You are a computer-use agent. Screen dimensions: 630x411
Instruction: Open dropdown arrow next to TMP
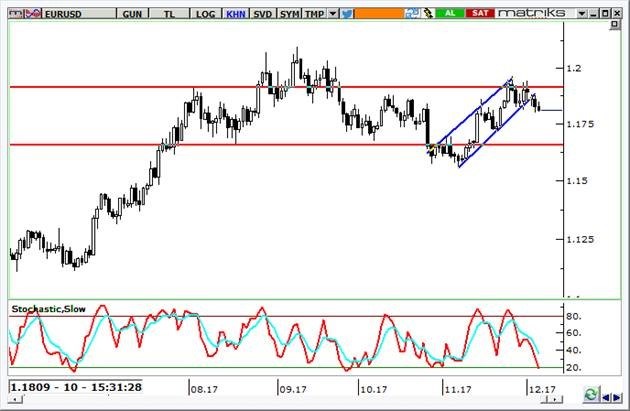(x=332, y=14)
